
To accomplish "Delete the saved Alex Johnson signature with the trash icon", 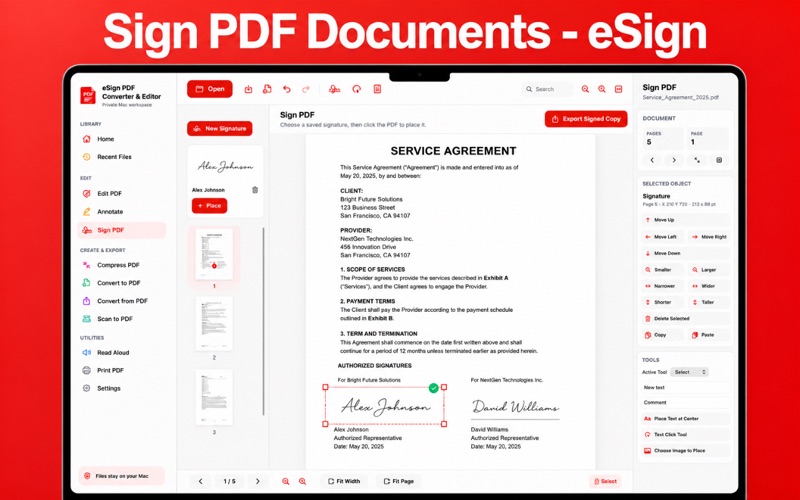I will point(255,190).
